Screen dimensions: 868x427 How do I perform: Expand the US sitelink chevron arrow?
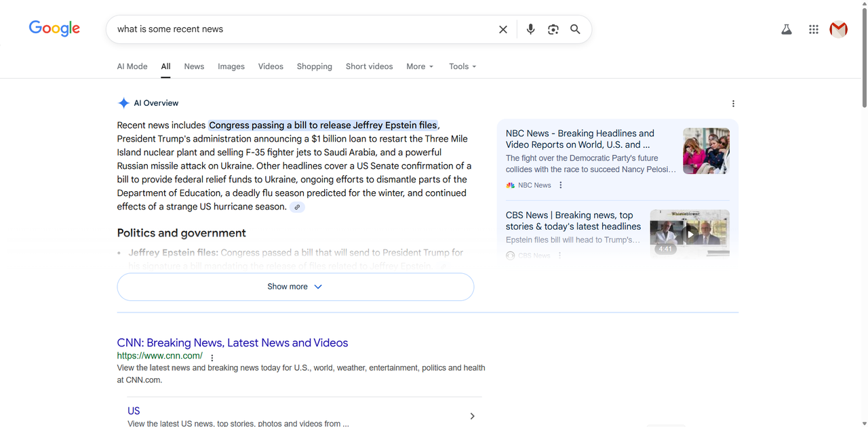[x=473, y=416]
